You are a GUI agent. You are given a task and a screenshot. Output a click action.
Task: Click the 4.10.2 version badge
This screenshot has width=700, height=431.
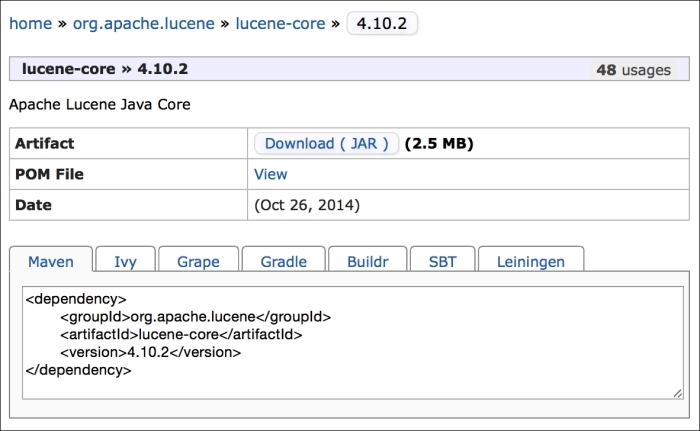382,23
